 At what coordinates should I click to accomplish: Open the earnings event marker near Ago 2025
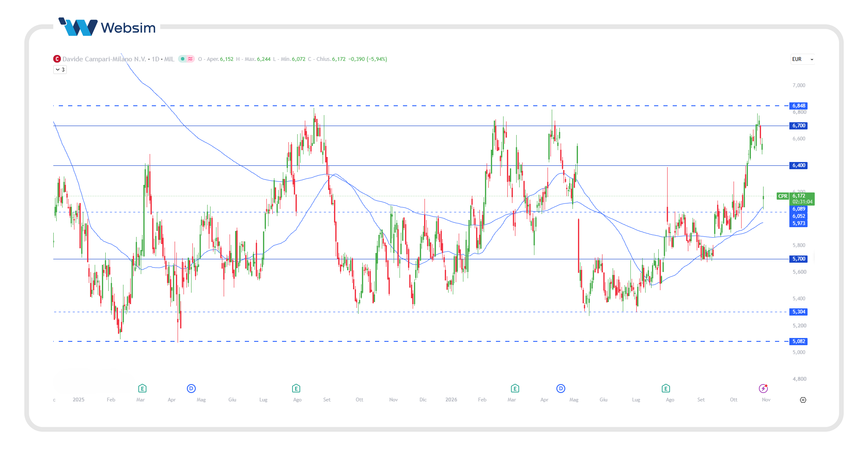[296, 388]
